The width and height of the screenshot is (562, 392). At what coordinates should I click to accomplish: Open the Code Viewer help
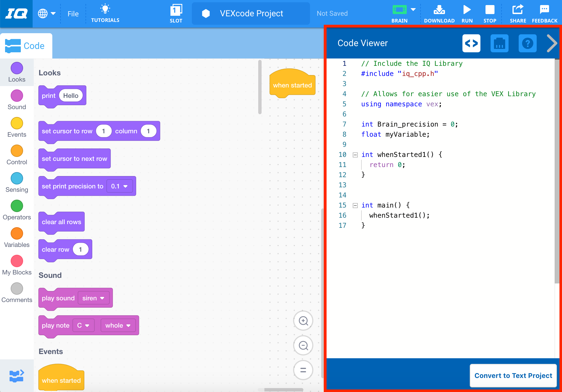coord(527,43)
